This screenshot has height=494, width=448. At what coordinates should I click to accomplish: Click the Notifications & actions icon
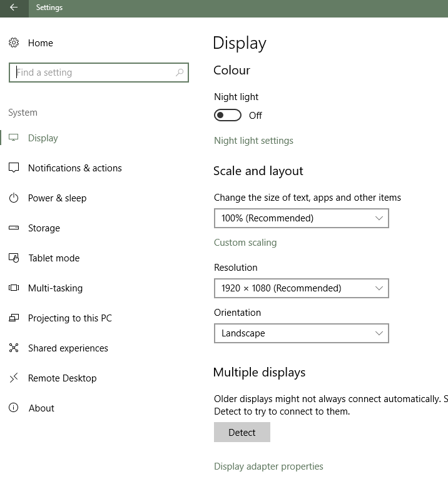click(x=14, y=168)
